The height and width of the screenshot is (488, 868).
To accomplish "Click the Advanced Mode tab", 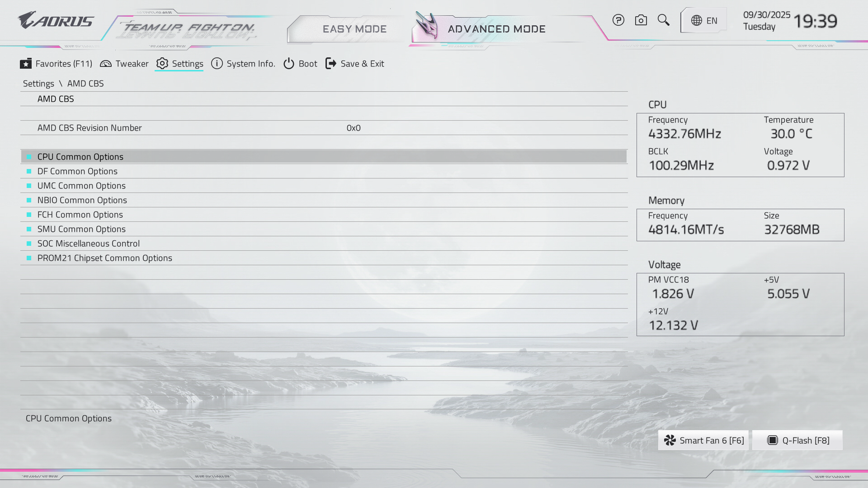I will 496,29.
